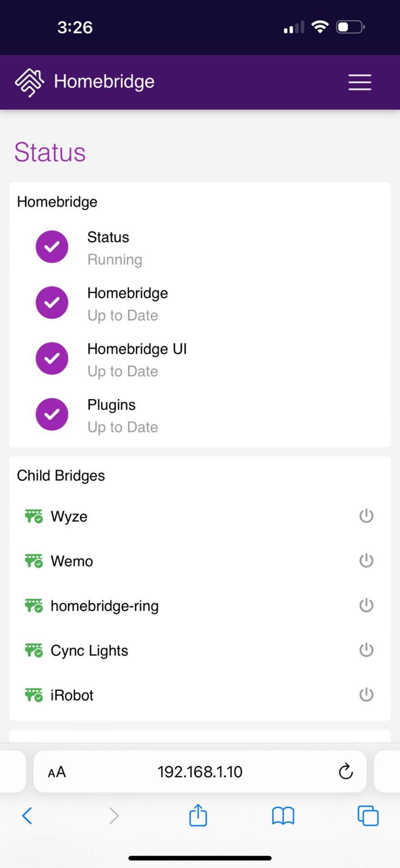Screen dimensions: 400x868
Task: Tap the 192.168.1.10 address field
Action: tap(200, 771)
